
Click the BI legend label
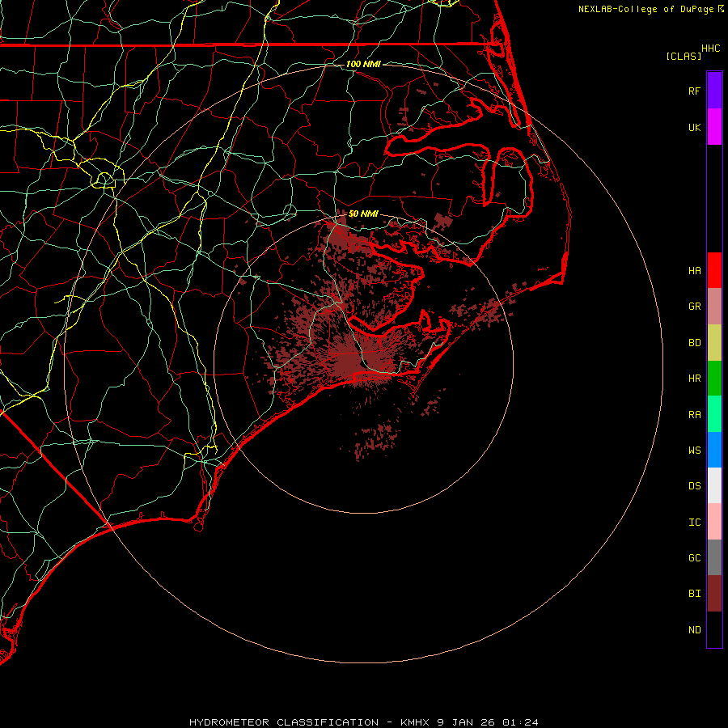click(x=695, y=594)
